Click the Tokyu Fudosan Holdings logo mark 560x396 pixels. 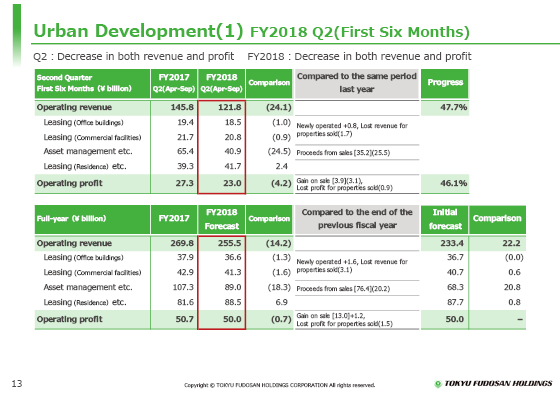point(438,384)
